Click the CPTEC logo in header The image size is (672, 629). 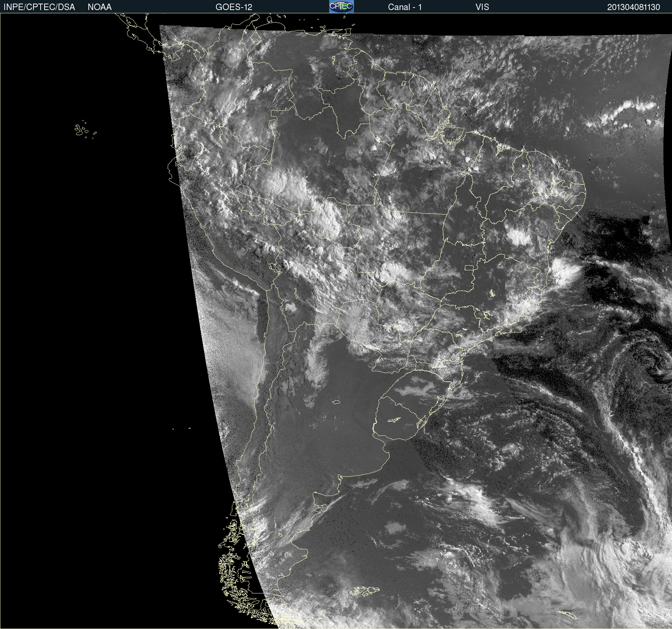point(341,6)
